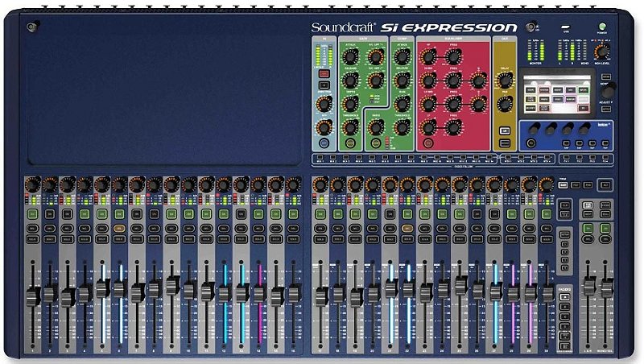This screenshot has height=364, width=644.
Task: Grab channel 9 fader handle
Action: [x=171, y=285]
